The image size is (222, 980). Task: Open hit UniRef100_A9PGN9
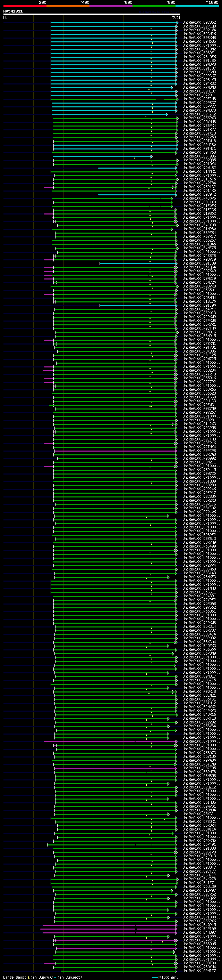199,72
